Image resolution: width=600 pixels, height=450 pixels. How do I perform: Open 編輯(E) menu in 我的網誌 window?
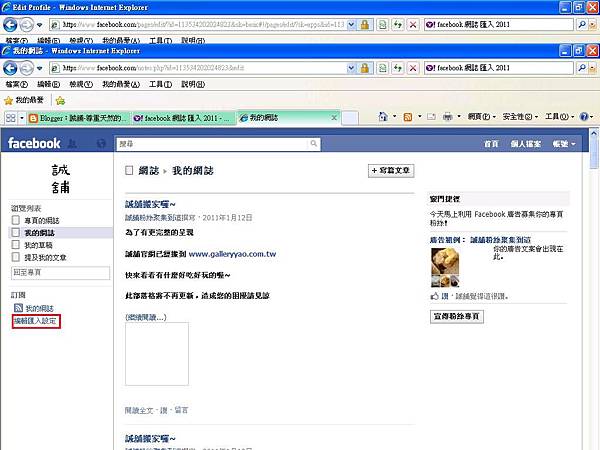point(48,84)
